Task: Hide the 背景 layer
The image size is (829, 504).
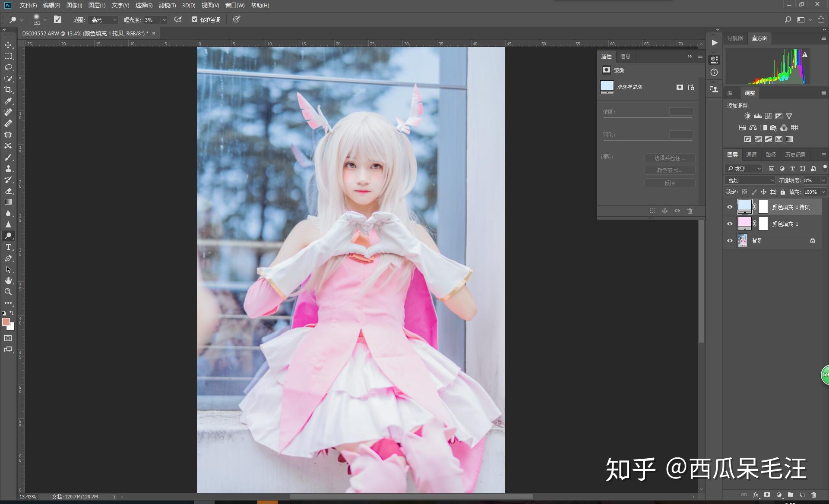Action: click(x=730, y=241)
